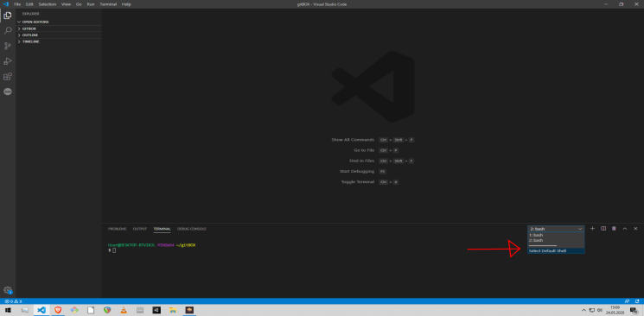Open the Terminal menu

(x=108, y=4)
